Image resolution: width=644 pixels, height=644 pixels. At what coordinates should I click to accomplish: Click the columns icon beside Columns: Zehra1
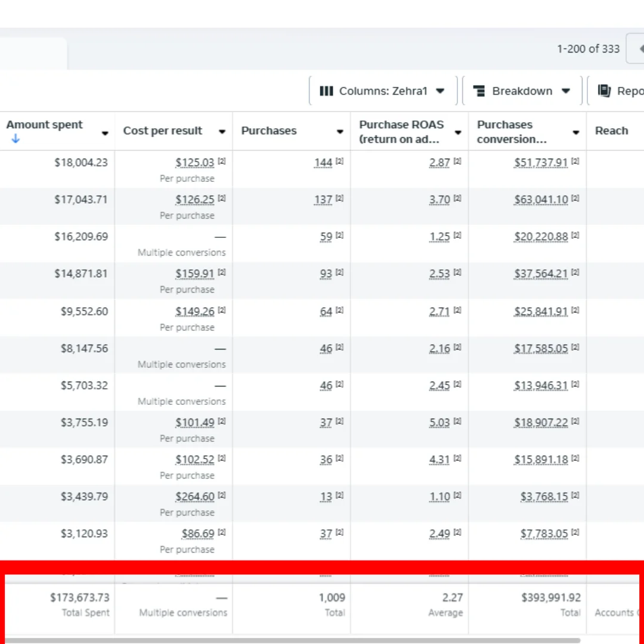[326, 91]
